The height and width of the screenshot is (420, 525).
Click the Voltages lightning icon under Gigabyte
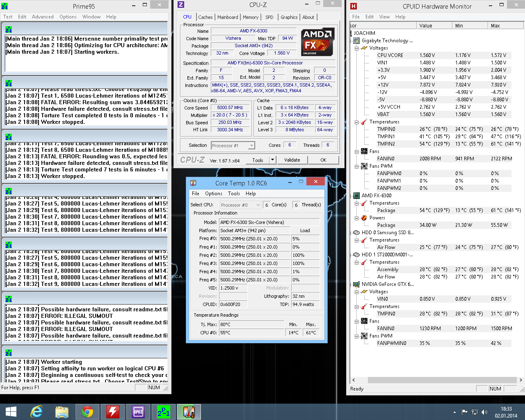pyautogui.click(x=364, y=48)
